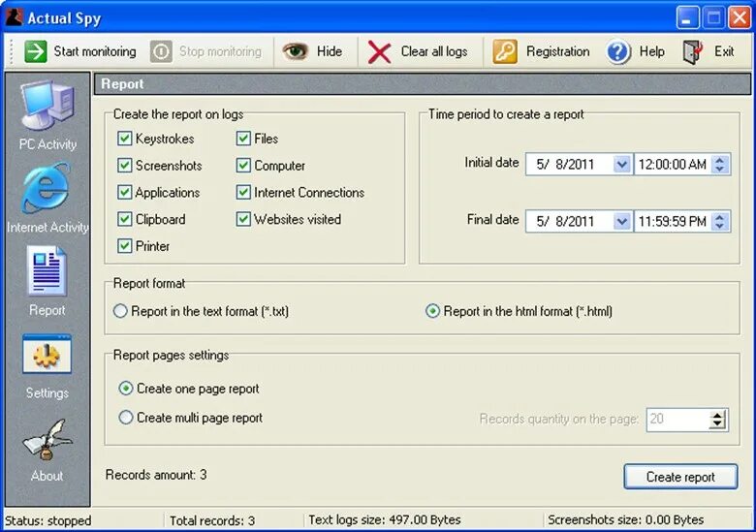Click the Clear all logs label
This screenshot has height=532, width=756.
tap(434, 51)
